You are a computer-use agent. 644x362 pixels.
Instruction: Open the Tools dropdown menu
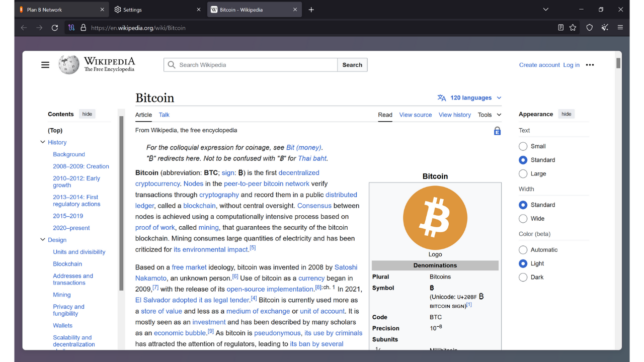point(489,115)
